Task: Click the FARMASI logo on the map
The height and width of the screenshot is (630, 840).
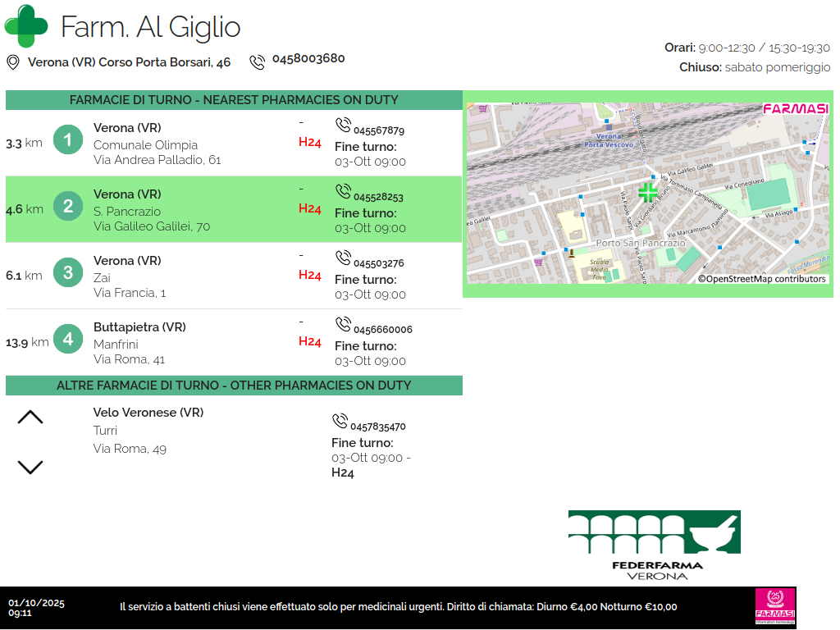Action: (795, 109)
